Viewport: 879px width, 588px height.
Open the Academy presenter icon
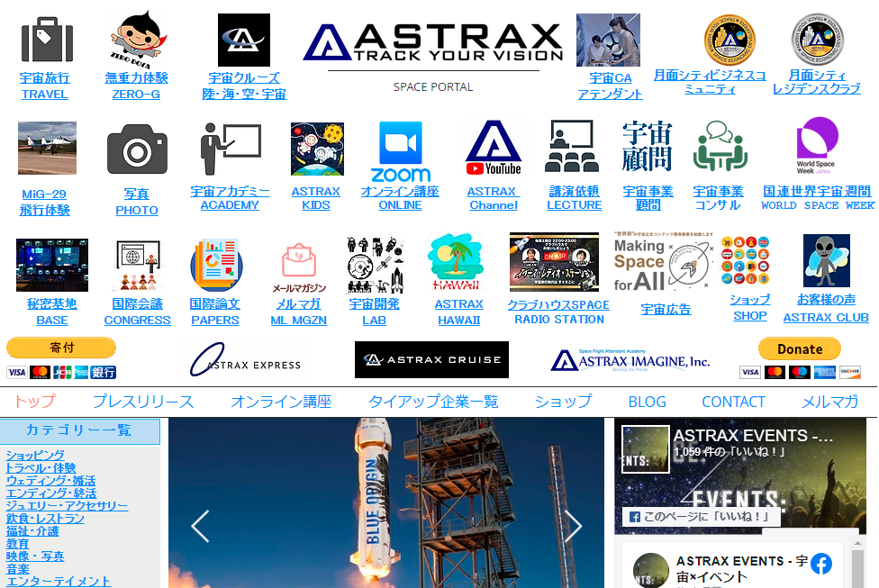coord(231,149)
